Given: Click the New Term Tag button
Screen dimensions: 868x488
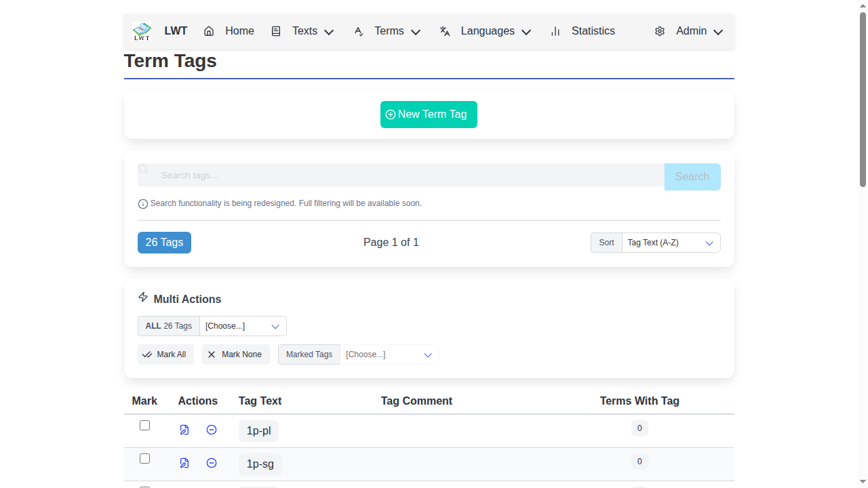Looking at the screenshot, I should click(x=429, y=115).
